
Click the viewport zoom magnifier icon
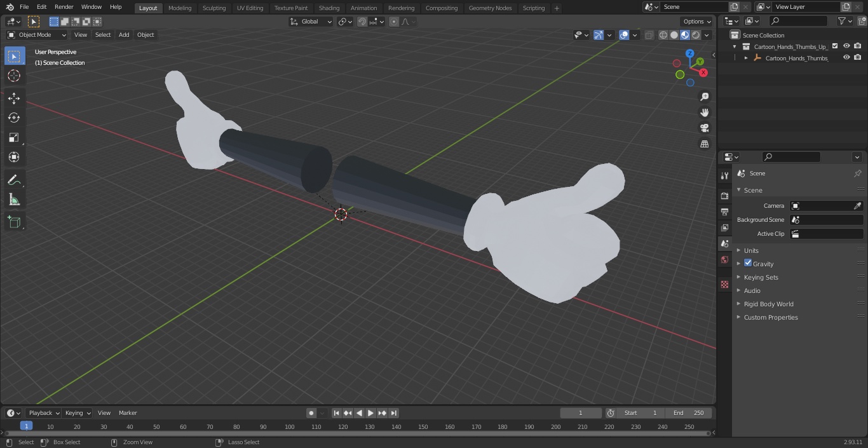point(704,97)
